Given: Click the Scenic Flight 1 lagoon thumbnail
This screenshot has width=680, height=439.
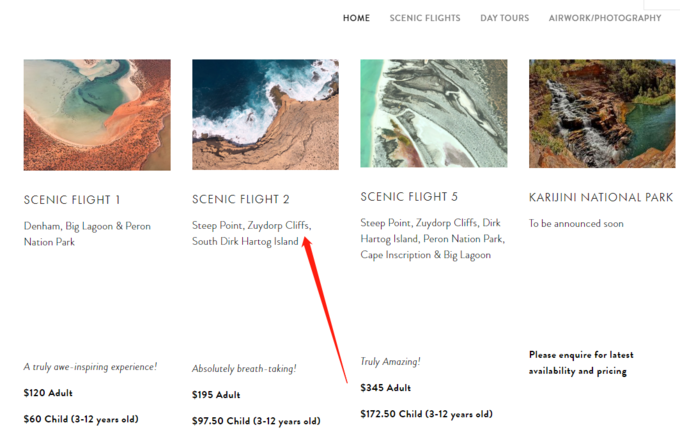Looking at the screenshot, I should click(97, 114).
